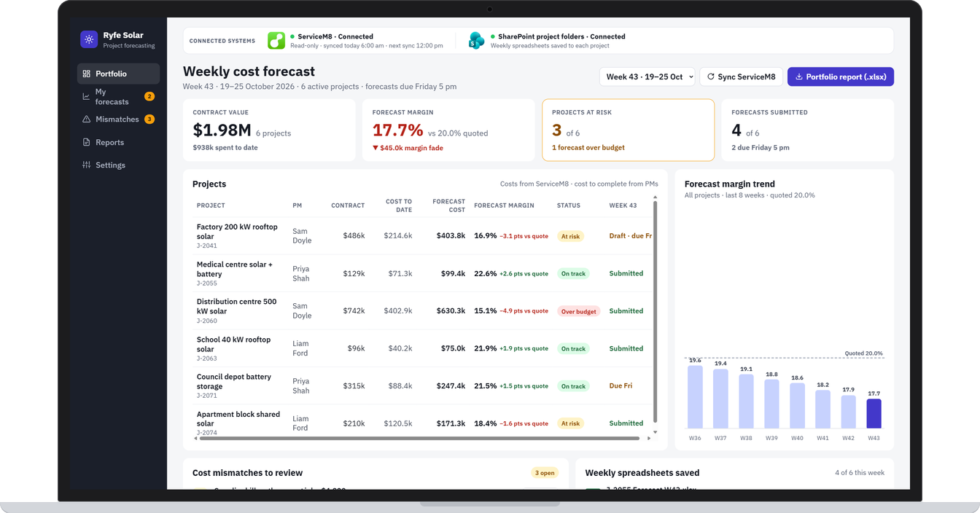Click the scroll right arrow of Projects table

click(649, 438)
